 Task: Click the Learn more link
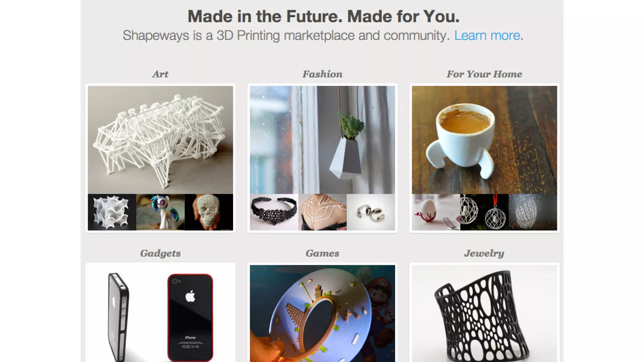click(x=487, y=36)
